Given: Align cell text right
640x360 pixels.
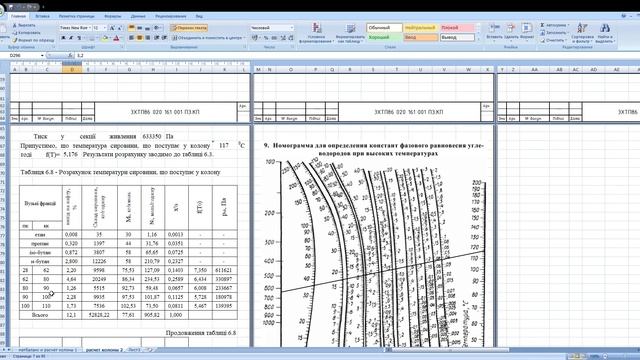Looking at the screenshot, I should click(x=147, y=38).
